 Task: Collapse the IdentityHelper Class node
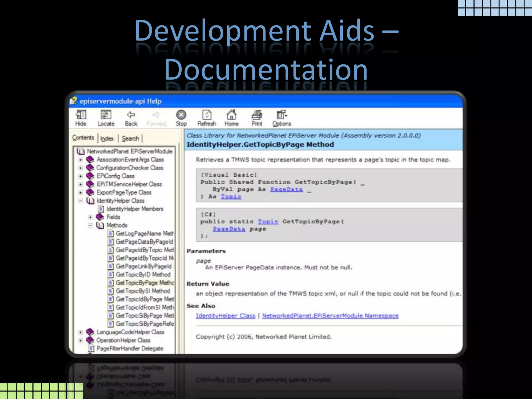click(x=81, y=201)
